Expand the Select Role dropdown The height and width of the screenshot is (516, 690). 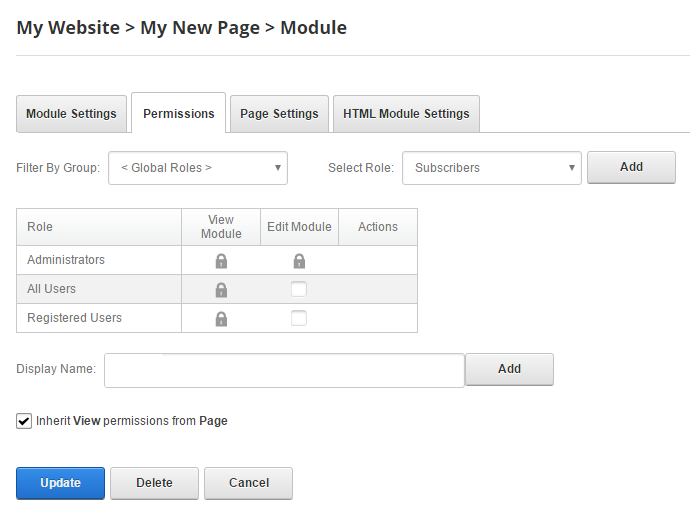tap(491, 168)
